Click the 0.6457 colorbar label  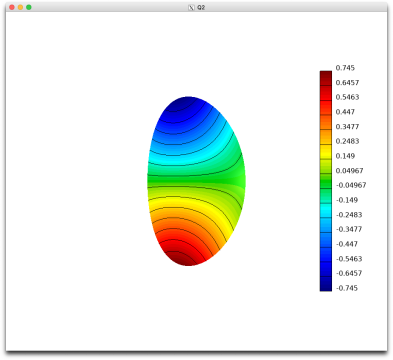pyautogui.click(x=347, y=82)
